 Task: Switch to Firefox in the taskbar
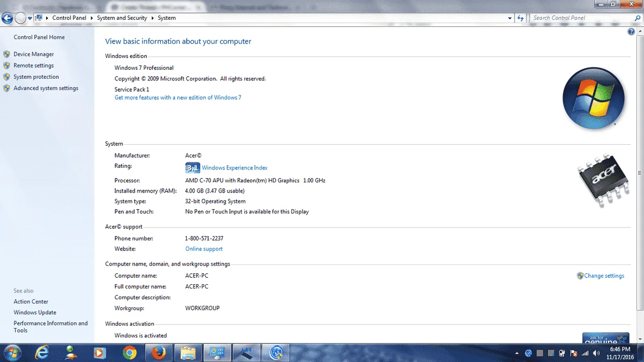click(158, 352)
